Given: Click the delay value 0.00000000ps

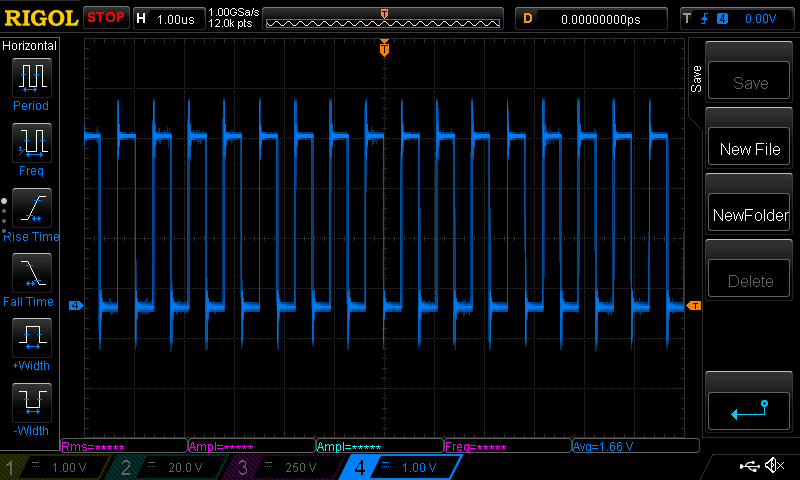Looking at the screenshot, I should 601,19.
